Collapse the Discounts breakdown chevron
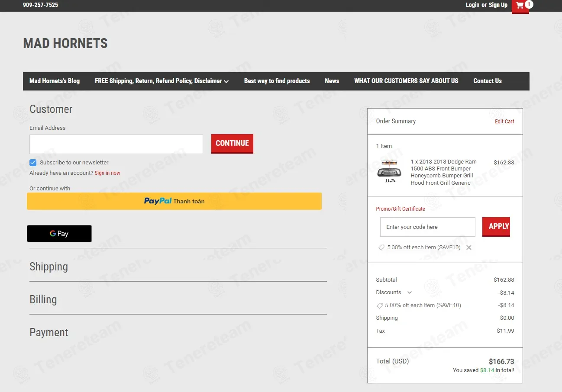Screen dimensions: 562x392 click(410, 292)
